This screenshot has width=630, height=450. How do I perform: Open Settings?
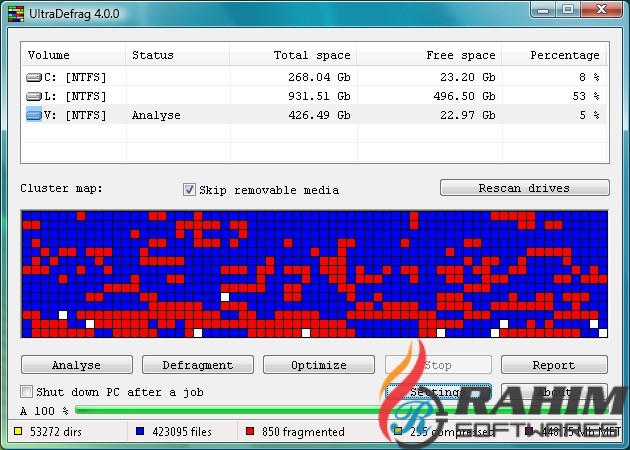click(438, 392)
